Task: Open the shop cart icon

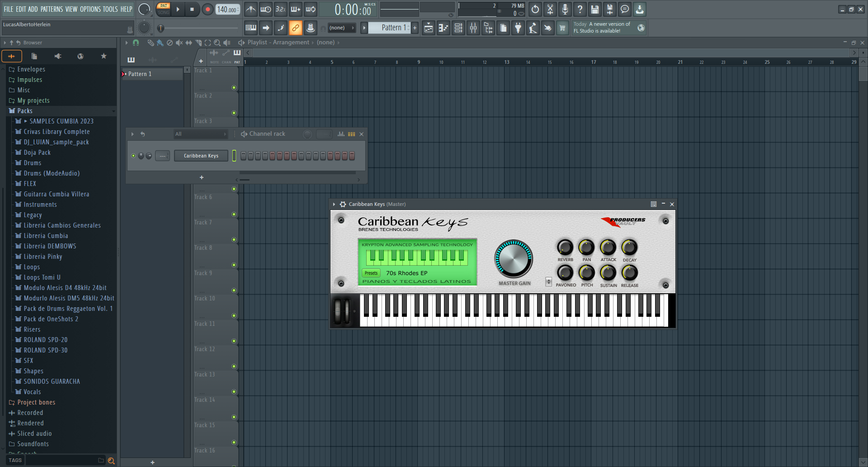Action: pos(562,28)
